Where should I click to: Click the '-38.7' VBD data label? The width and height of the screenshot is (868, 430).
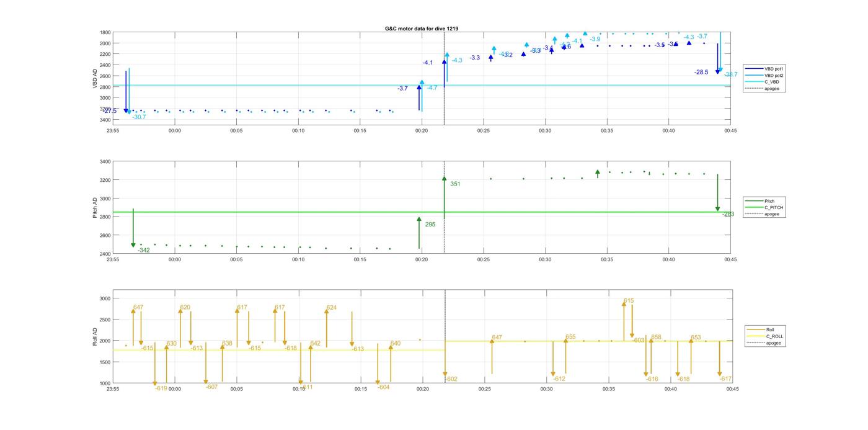click(731, 74)
